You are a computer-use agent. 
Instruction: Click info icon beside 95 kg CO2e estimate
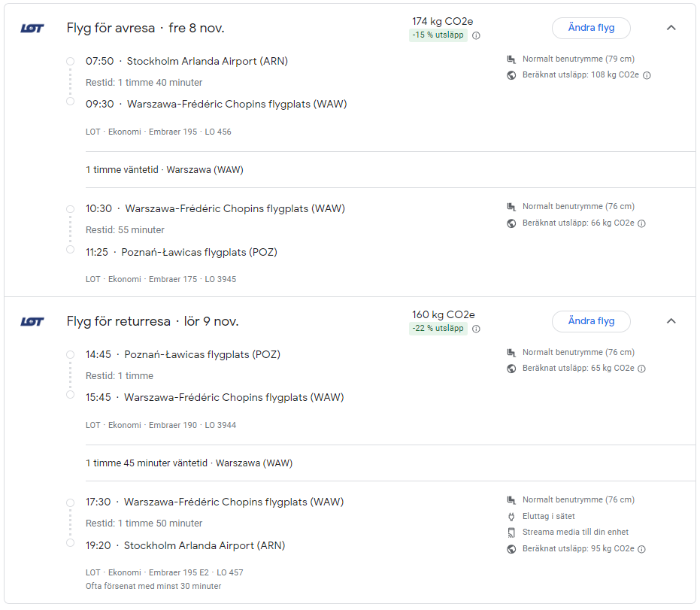642,549
